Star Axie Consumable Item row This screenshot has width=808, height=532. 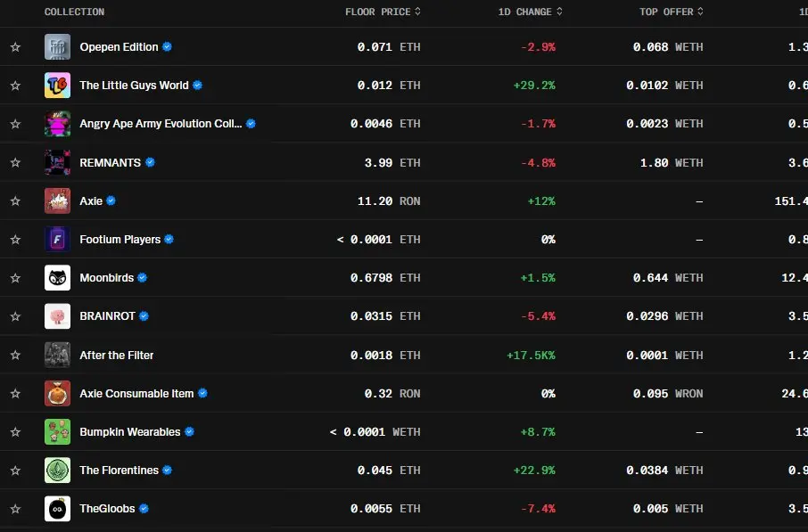[15, 394]
